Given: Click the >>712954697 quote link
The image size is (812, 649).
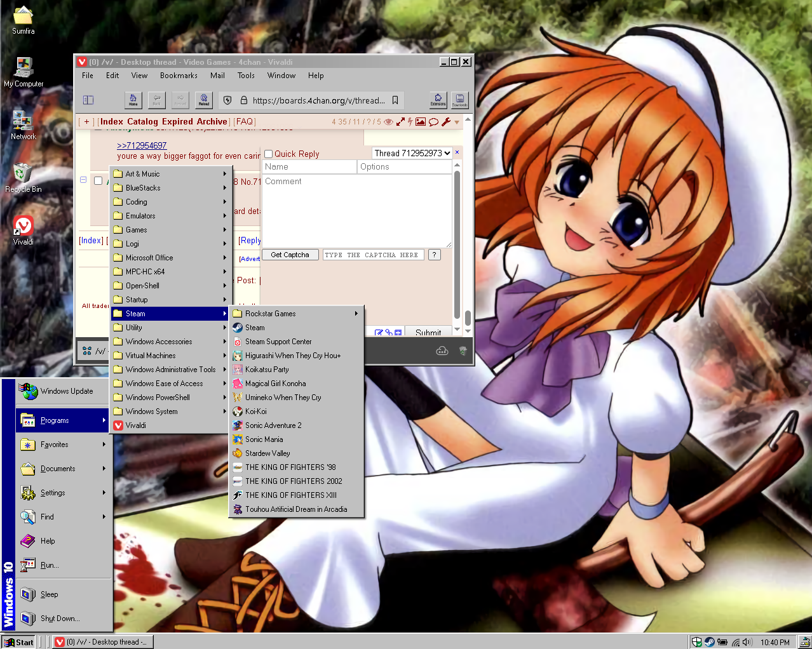Looking at the screenshot, I should pyautogui.click(x=142, y=145).
